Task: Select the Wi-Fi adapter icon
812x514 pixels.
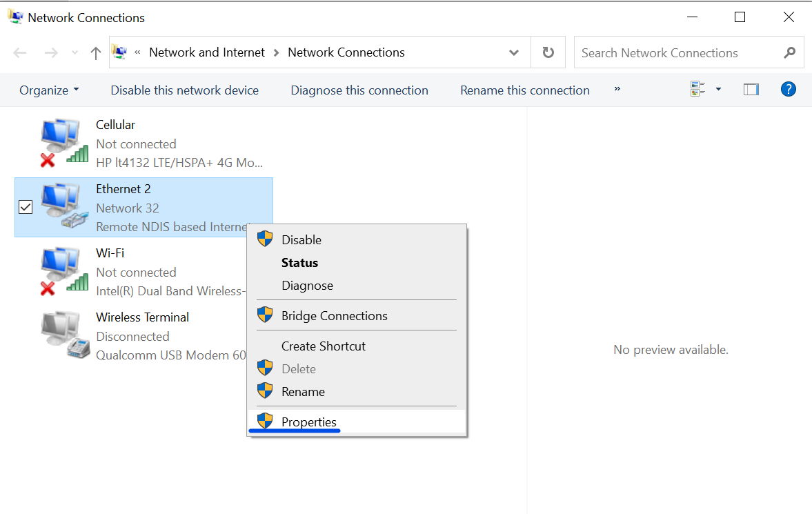Action: tap(64, 271)
